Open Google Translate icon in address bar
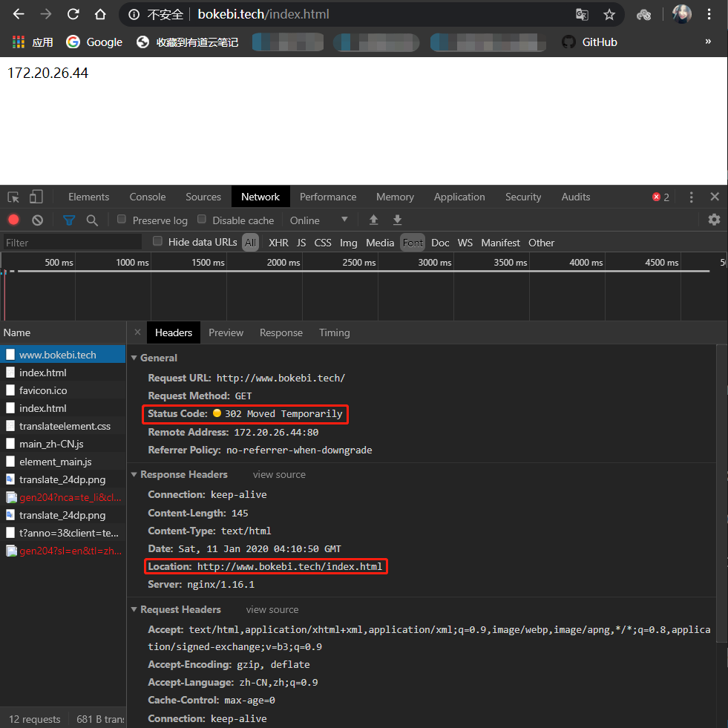Screen dimensions: 728x728 point(582,15)
